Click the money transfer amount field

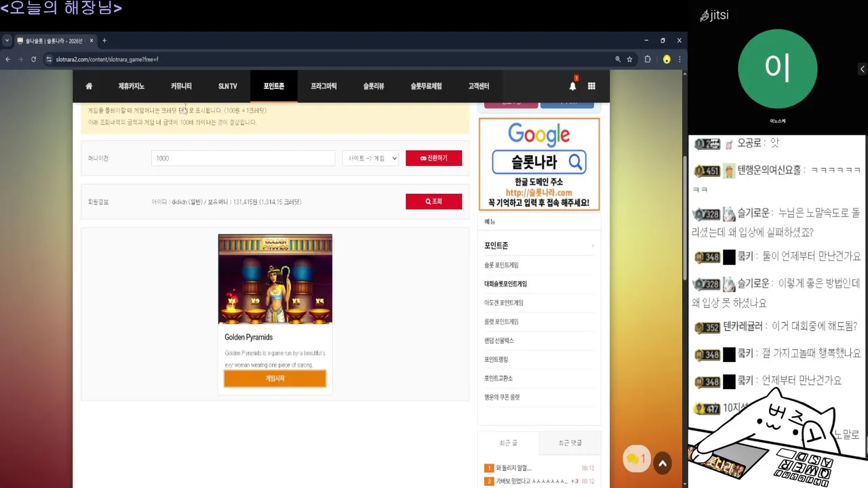(243, 158)
